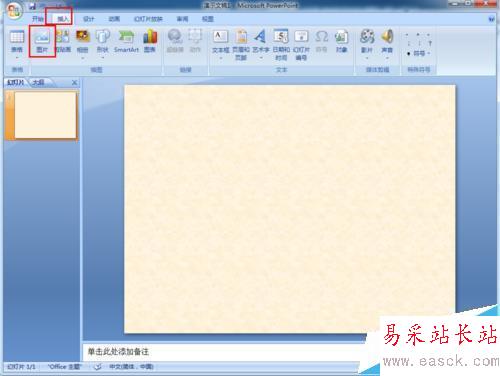Open the 幻灯片放映 Slide Show tab

click(148, 19)
